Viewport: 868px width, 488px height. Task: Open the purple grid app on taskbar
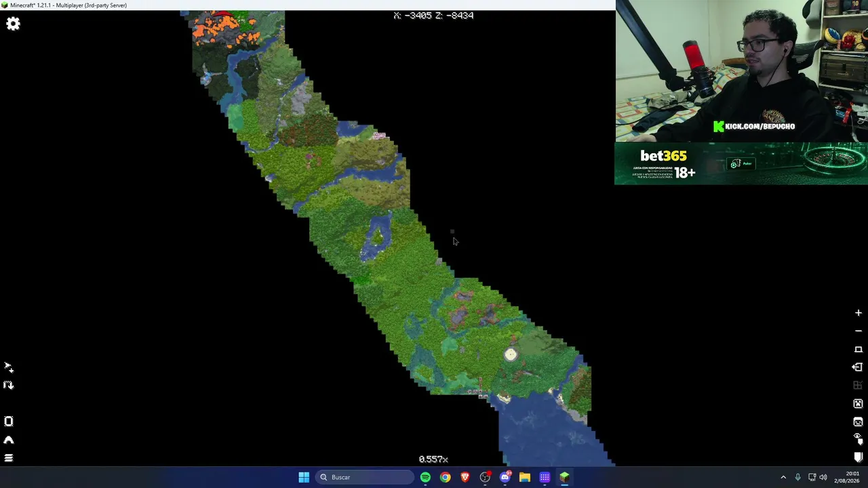click(545, 477)
